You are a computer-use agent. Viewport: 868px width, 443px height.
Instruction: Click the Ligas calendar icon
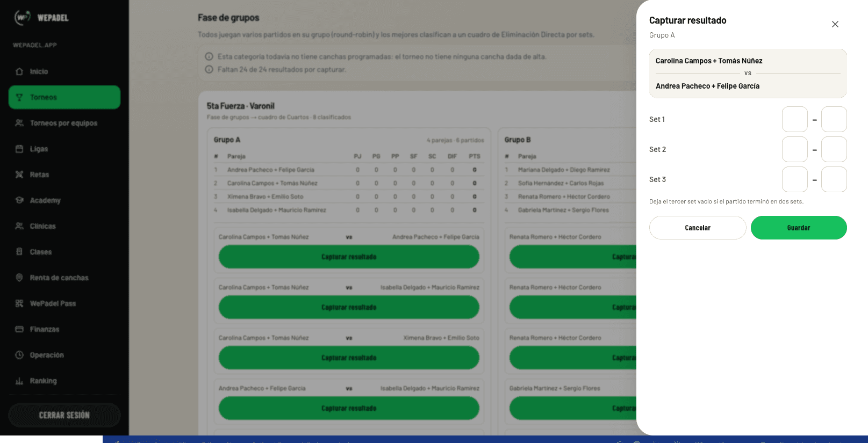pyautogui.click(x=19, y=149)
